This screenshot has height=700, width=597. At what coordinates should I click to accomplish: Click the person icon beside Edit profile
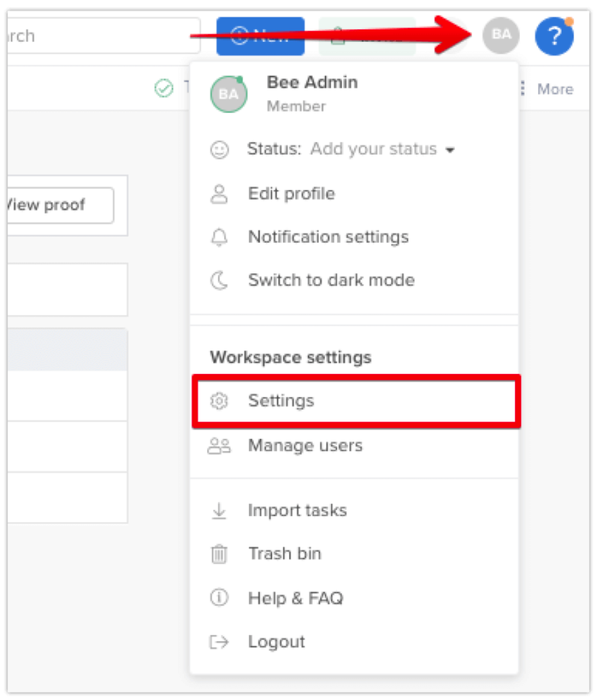[x=219, y=193]
